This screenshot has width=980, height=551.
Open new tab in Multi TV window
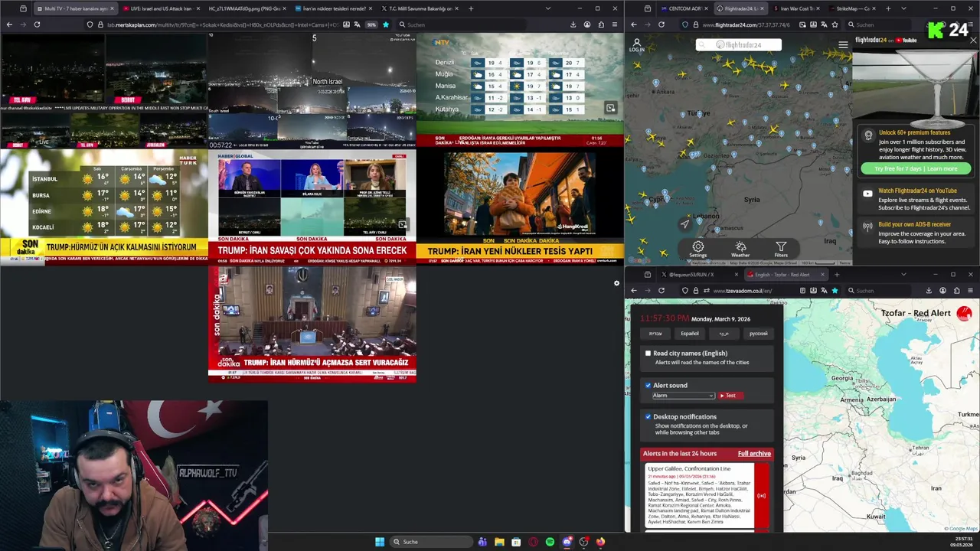471,8
